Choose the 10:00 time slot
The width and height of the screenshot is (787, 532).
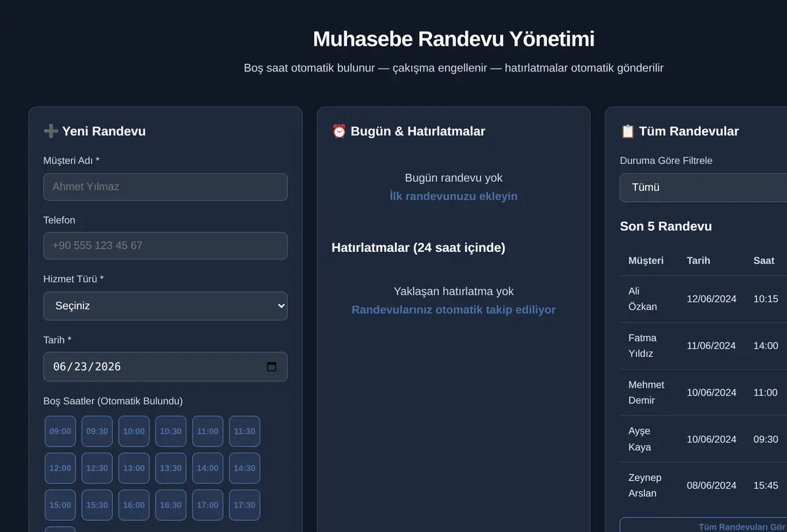(x=134, y=432)
